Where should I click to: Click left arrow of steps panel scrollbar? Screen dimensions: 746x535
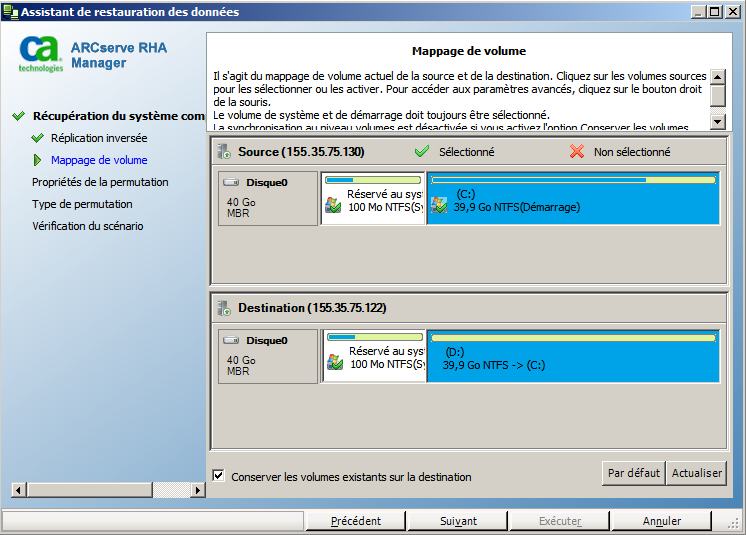[19, 490]
